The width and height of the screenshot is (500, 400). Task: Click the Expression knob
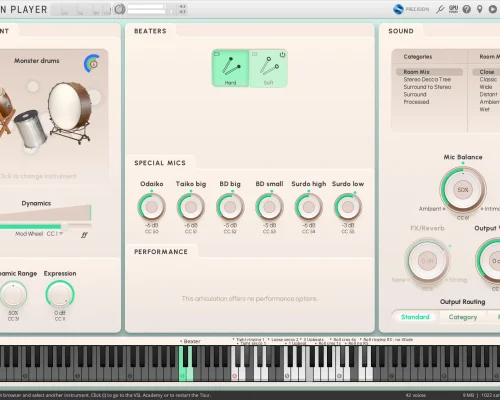(60, 294)
